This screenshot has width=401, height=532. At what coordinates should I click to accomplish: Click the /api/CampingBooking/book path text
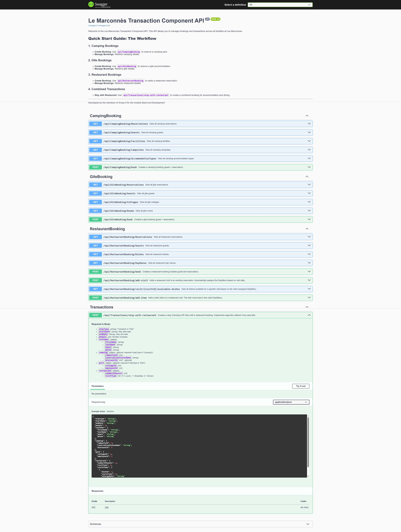(120, 167)
